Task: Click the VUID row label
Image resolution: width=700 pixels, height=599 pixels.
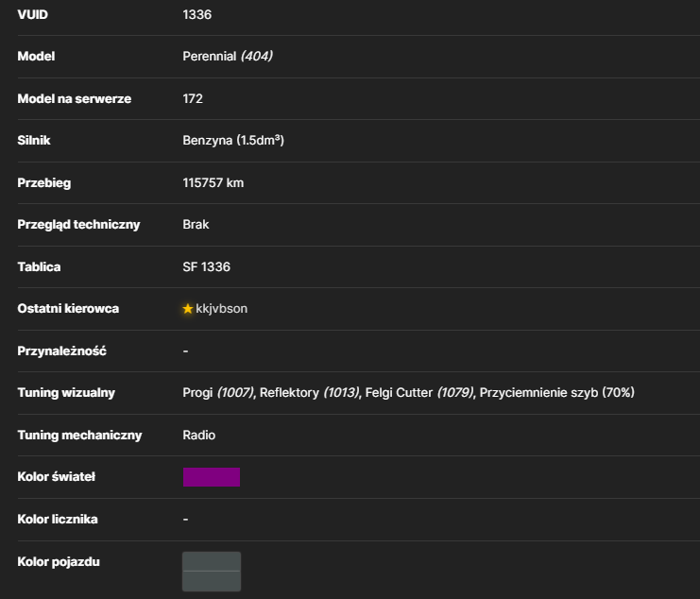Action: point(32,15)
